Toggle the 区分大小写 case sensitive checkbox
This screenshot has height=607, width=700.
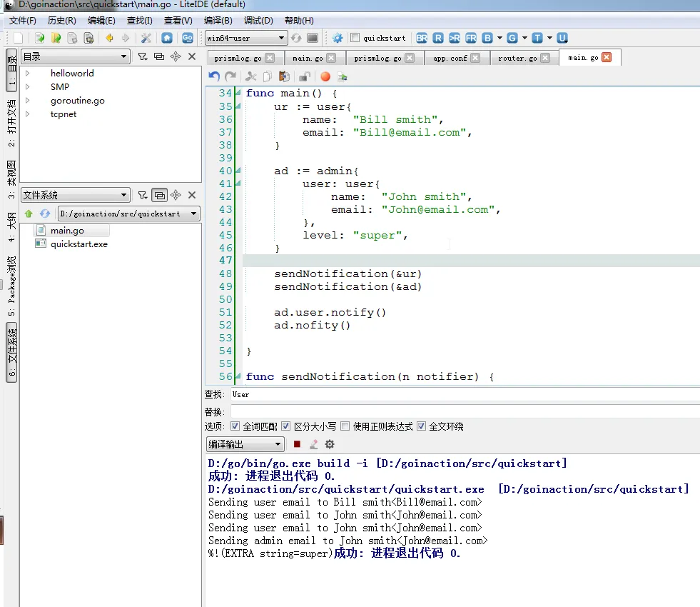point(286,426)
